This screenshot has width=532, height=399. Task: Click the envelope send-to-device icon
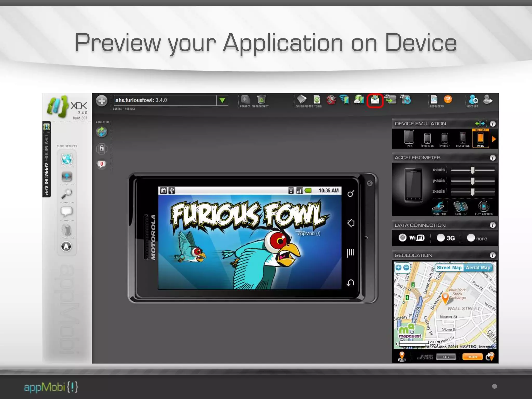375,100
